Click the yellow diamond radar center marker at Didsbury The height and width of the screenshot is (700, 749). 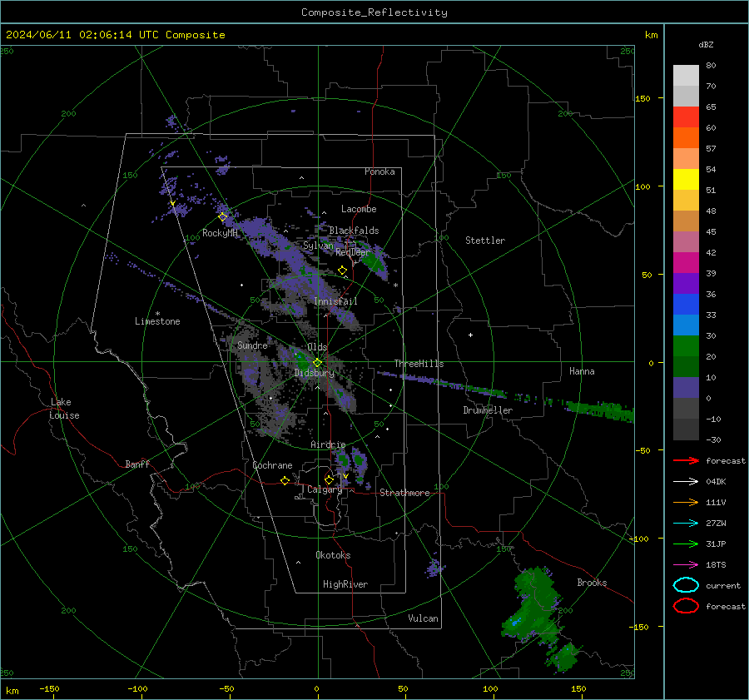317,363
